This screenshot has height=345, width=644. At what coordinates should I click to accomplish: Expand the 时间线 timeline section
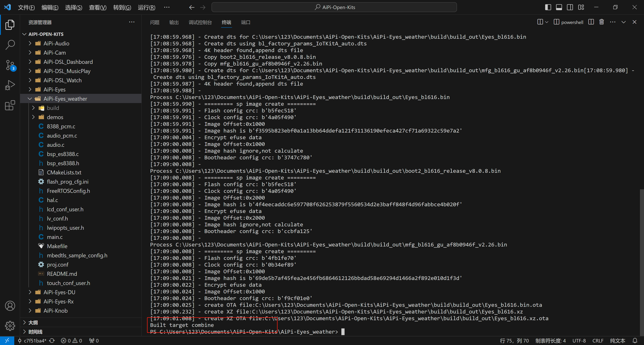(x=35, y=332)
